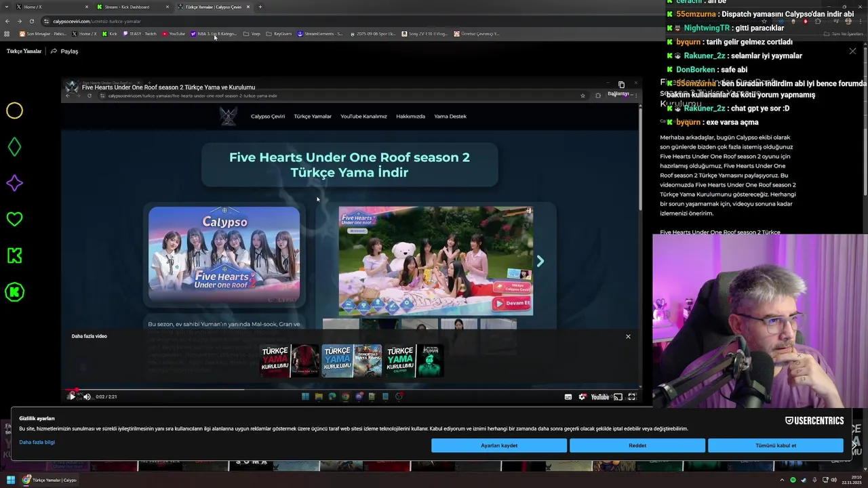Open Türkçe Yamalar menu in the video
The height and width of the screenshot is (488, 868).
point(313,116)
